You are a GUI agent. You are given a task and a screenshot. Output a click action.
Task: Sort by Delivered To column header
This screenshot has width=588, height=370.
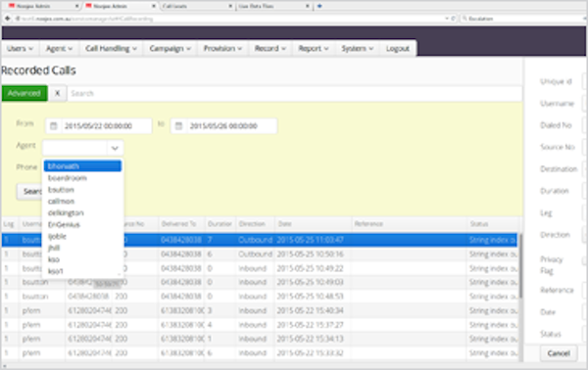[181, 224]
